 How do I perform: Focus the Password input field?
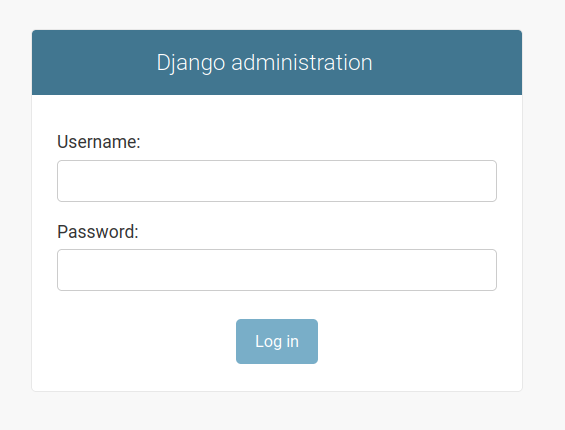click(x=277, y=270)
